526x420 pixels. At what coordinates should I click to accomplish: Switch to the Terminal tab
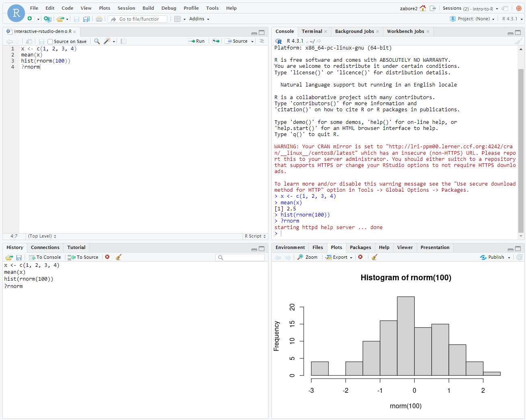coord(312,31)
